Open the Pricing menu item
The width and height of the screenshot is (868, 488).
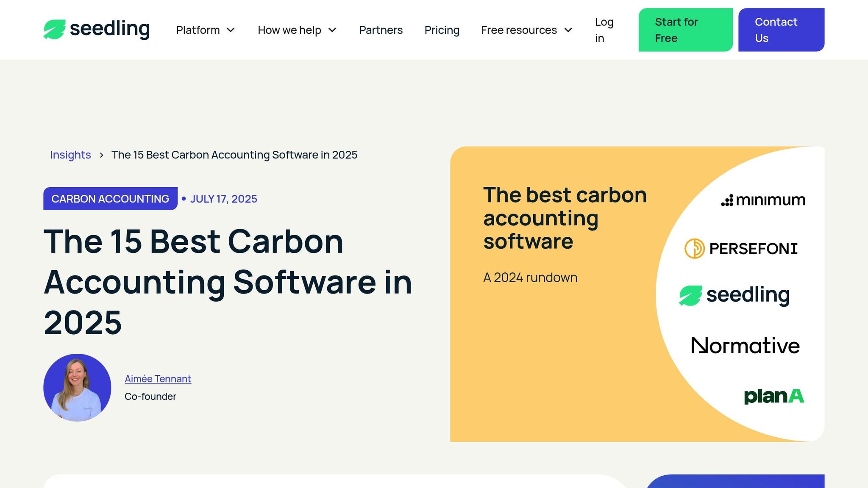[x=442, y=30]
